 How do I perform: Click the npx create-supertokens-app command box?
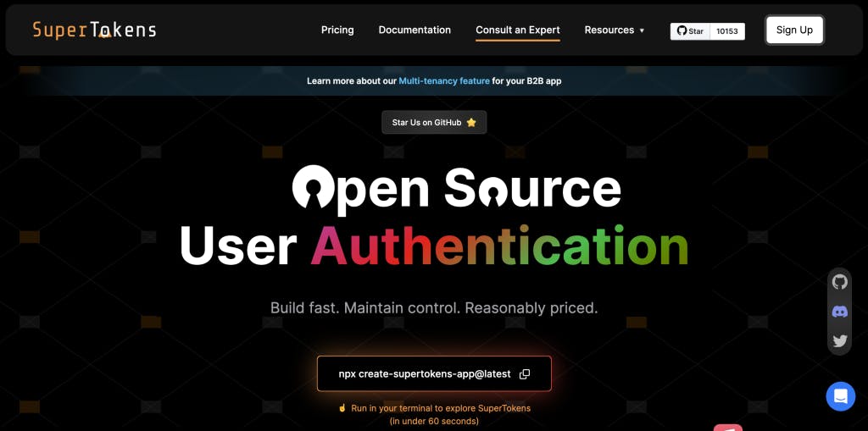tap(434, 373)
